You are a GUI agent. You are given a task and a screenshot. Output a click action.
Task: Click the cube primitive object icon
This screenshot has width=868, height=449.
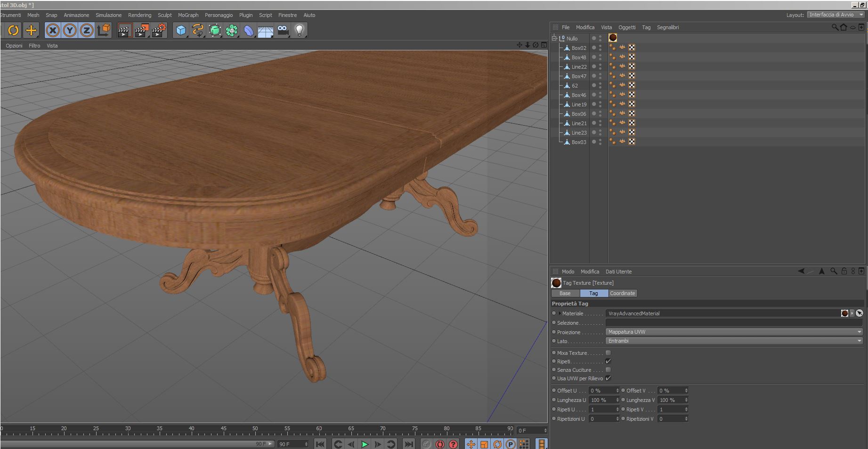pyautogui.click(x=181, y=31)
